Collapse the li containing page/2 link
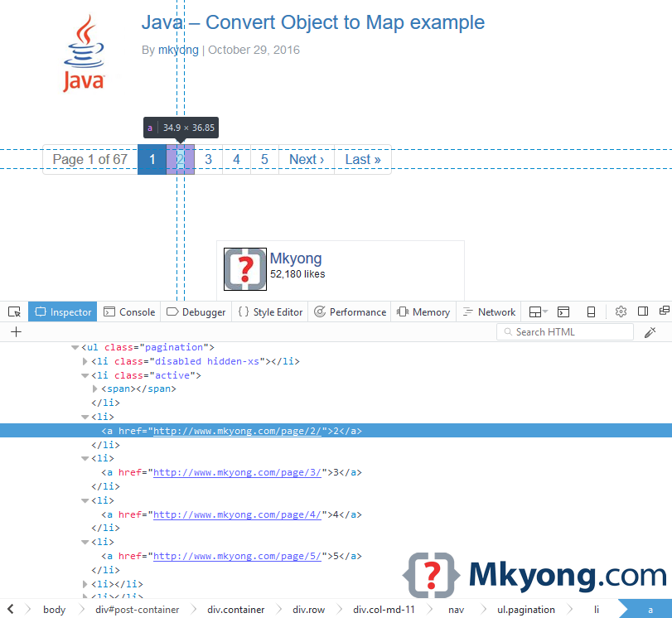Image resolution: width=672 pixels, height=618 pixels. [85, 417]
